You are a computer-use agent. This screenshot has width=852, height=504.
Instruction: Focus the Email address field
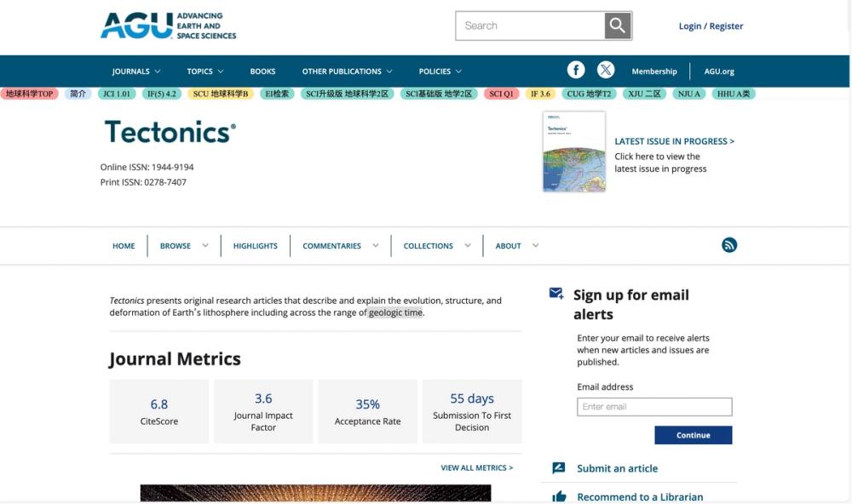(x=654, y=407)
